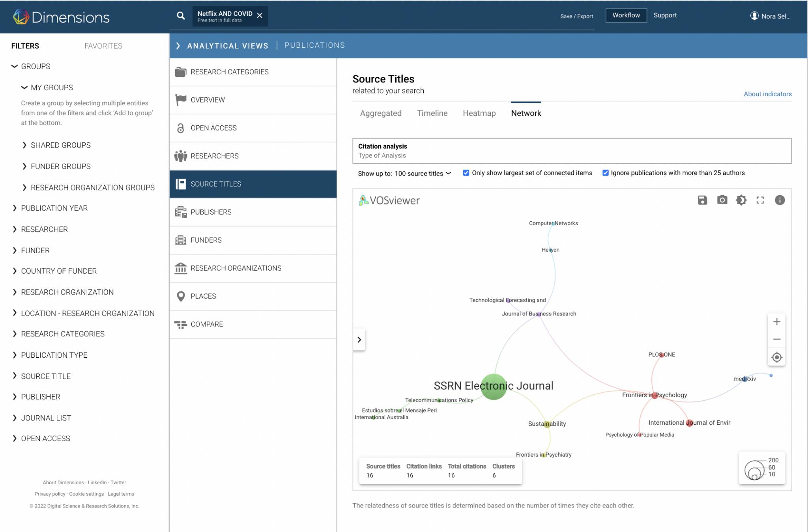Click the VOSviewer save icon
Image resolution: width=808 pixels, height=532 pixels.
(702, 200)
